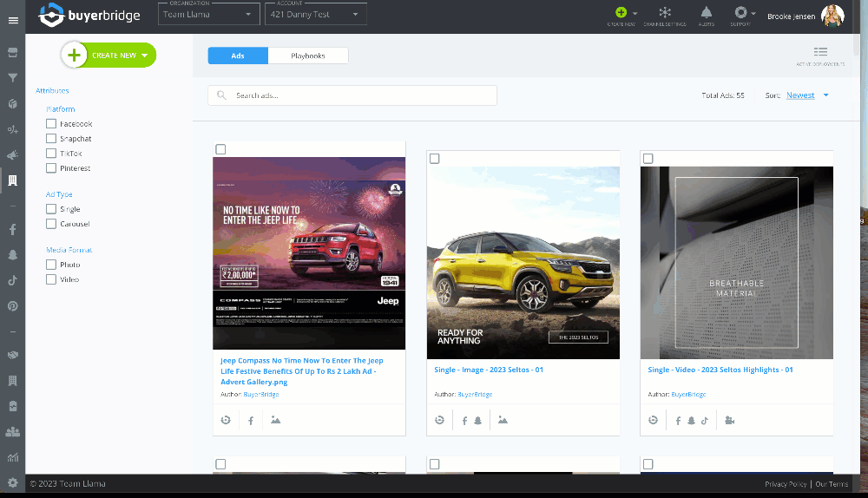Open Channel Settings in the header

665,16
